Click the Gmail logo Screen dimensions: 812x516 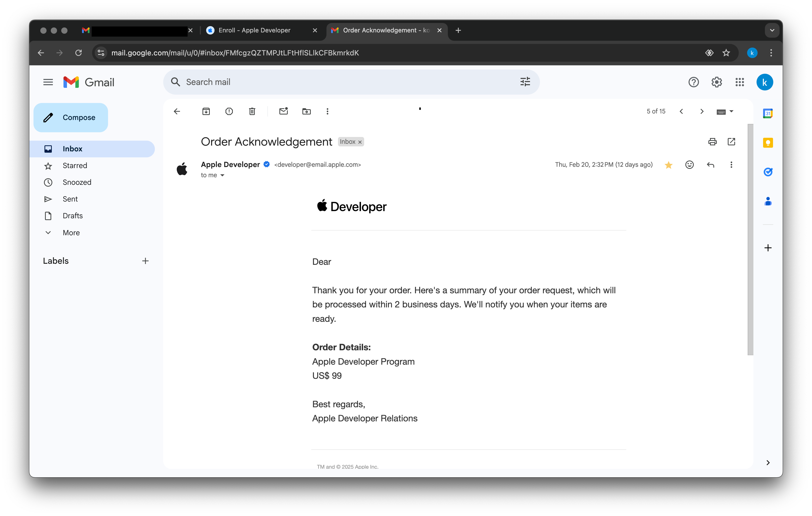89,82
